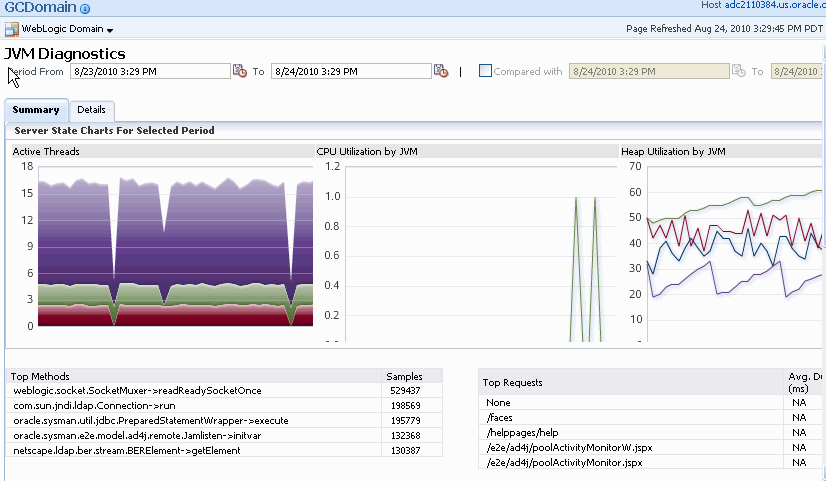Select the /e2e/ad4j/poolActivityMonitor.jspx request row
The width and height of the screenshot is (826, 481).
click(x=652, y=463)
